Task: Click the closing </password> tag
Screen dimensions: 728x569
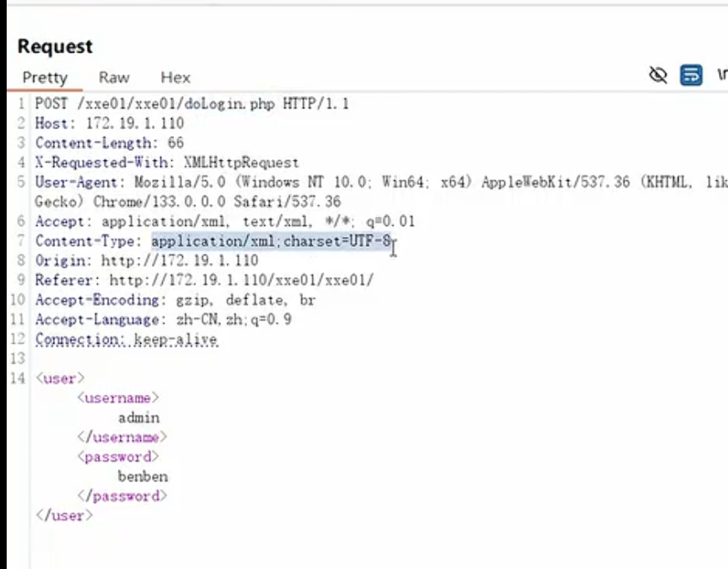Action: click(x=122, y=496)
